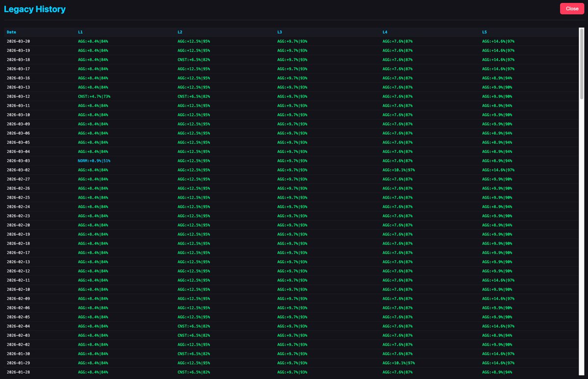
Task: Click L3 value on 2026-03-20 row
Action: click(293, 41)
